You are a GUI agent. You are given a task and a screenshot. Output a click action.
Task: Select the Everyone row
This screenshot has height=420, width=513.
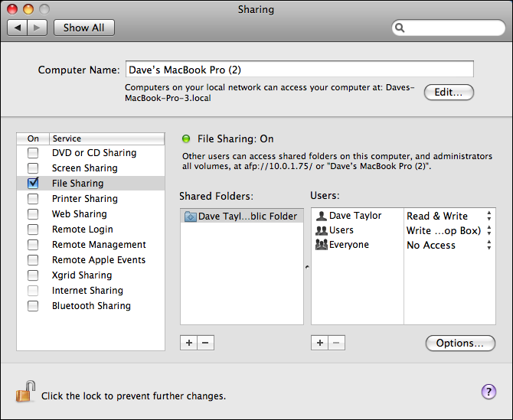[358, 245]
